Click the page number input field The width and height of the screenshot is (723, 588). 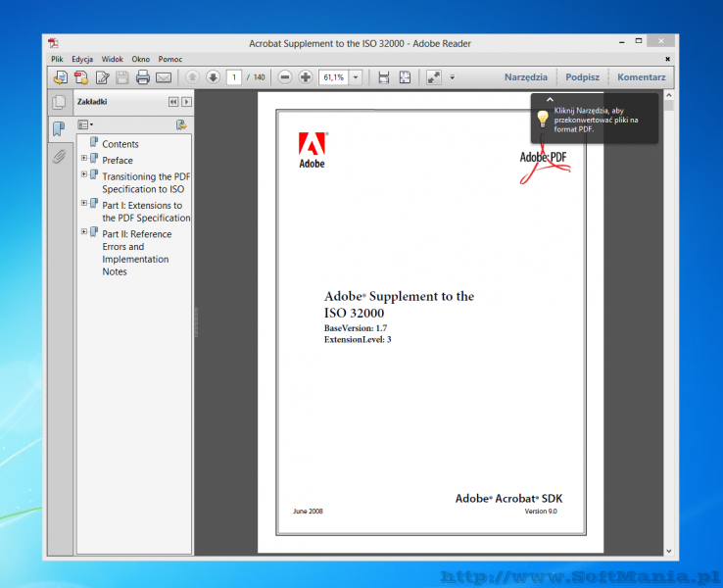click(x=234, y=77)
